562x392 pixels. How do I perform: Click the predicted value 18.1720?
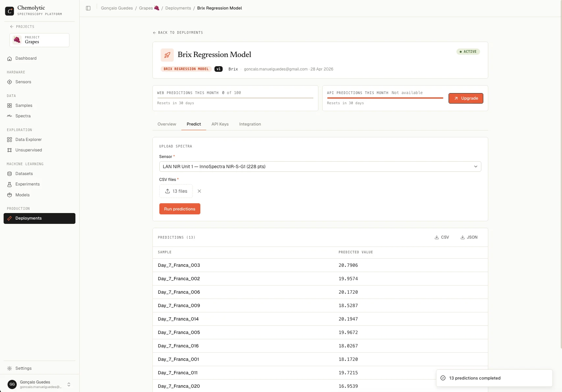pos(348,359)
